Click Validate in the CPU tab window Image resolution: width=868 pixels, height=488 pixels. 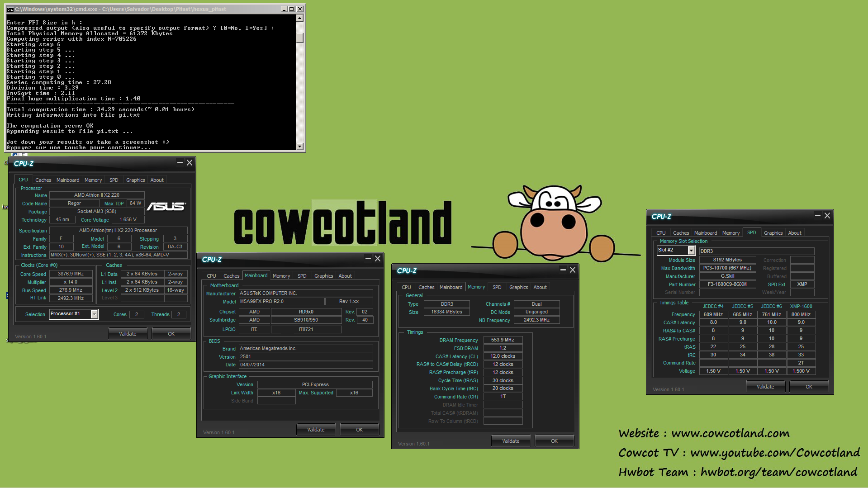click(128, 334)
